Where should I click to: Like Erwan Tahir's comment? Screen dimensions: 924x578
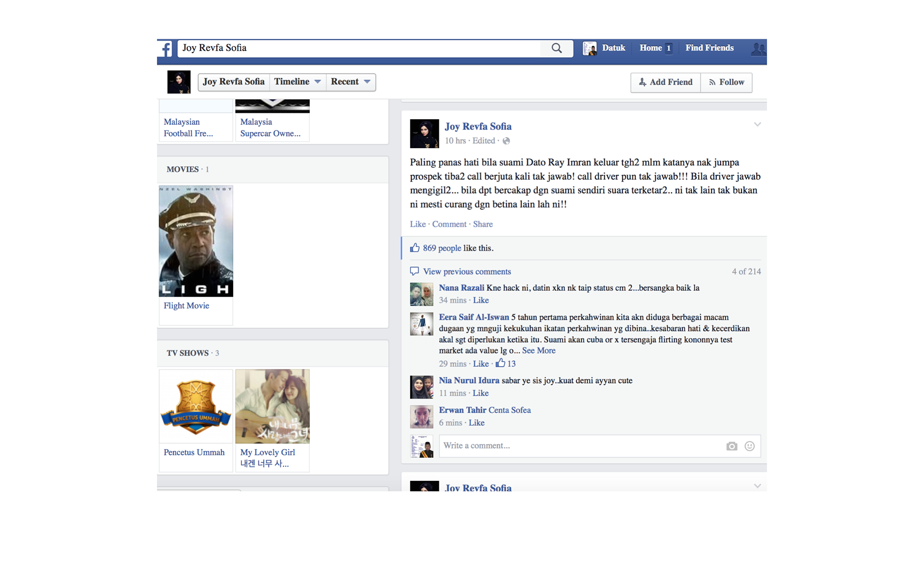click(x=476, y=423)
